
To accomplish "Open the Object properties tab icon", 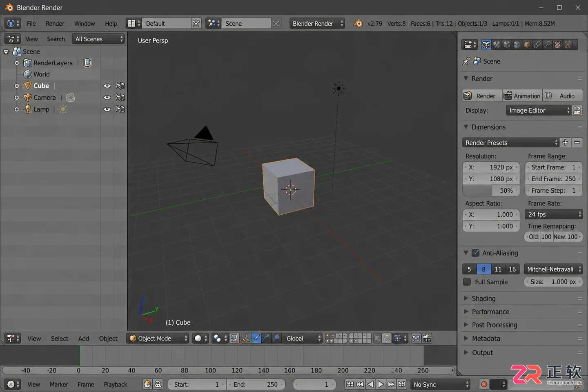I will (527, 45).
